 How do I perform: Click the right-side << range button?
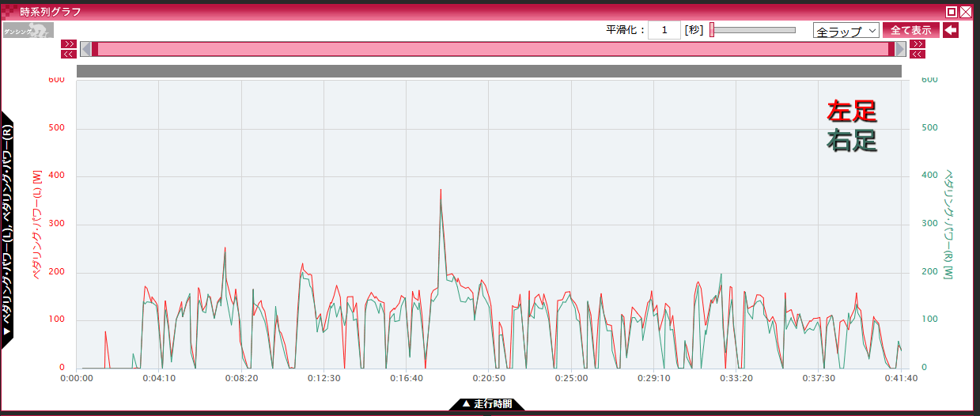pyautogui.click(x=917, y=54)
